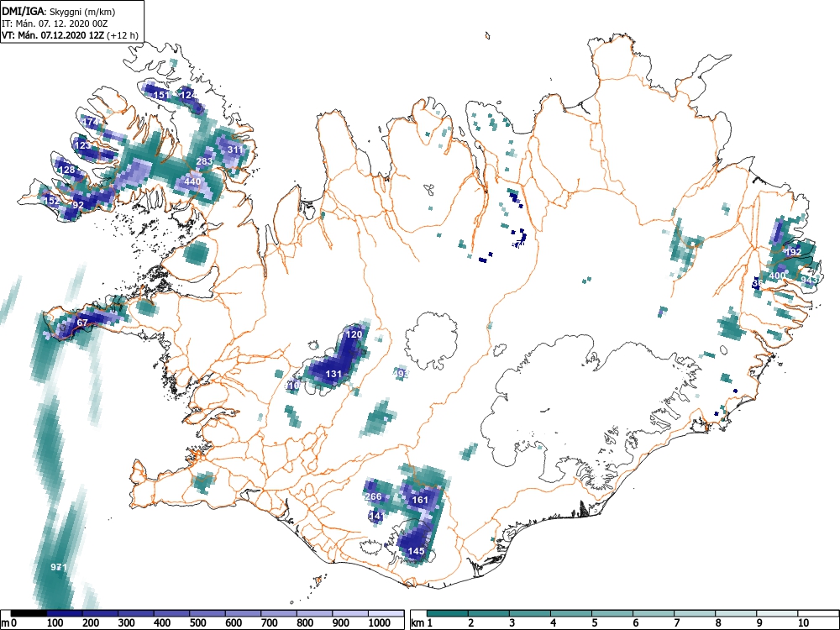840x630 pixels.
Task: Click the '283' visibility value on the map
Action: tap(204, 161)
